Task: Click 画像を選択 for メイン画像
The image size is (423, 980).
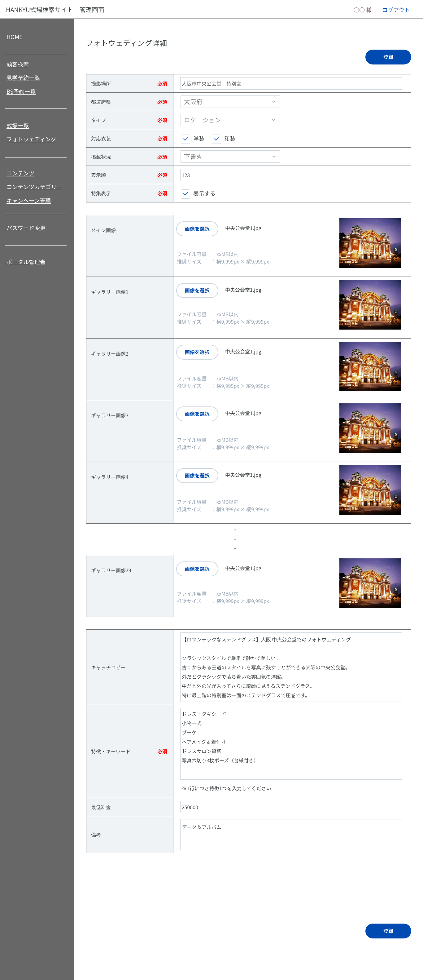Action: point(197,228)
